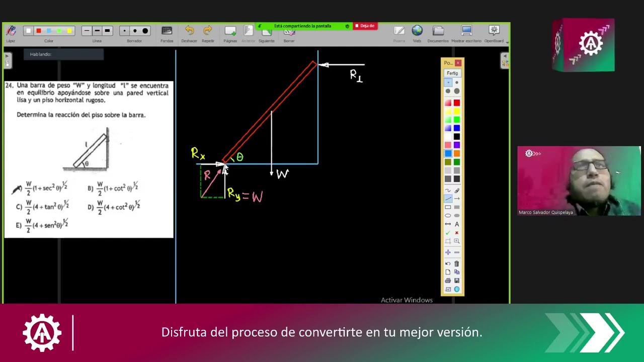Click the Está compartiendo la pantalla indicator
The height and width of the screenshot is (362, 644).
(x=303, y=26)
